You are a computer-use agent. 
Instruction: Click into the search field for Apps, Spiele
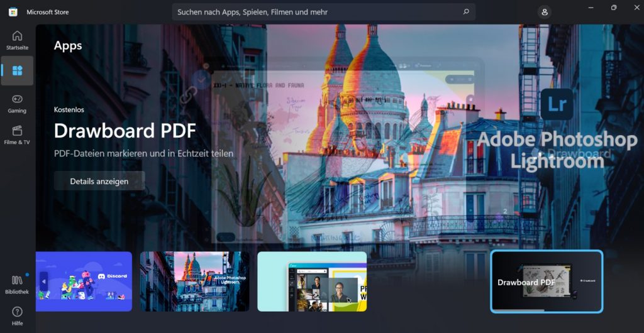click(323, 12)
